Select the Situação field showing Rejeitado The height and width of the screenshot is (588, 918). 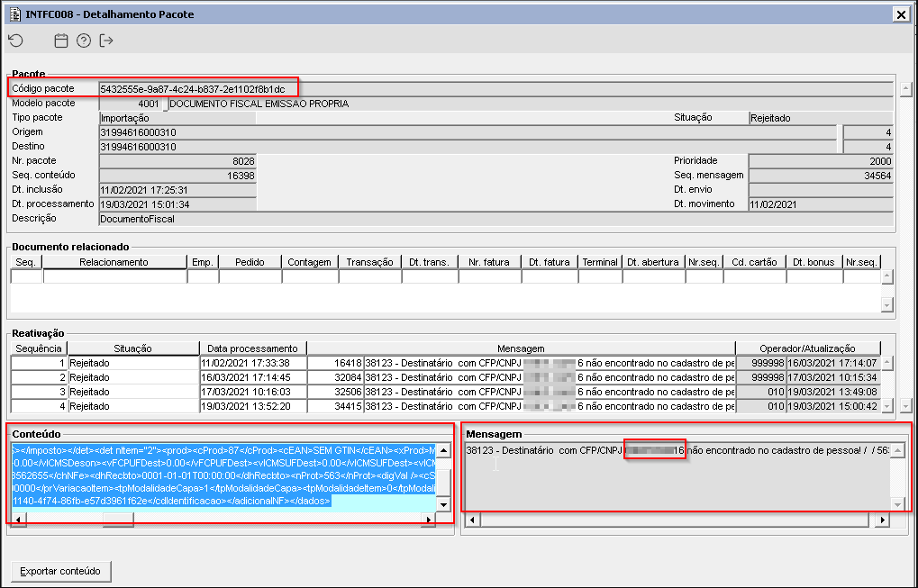point(821,118)
